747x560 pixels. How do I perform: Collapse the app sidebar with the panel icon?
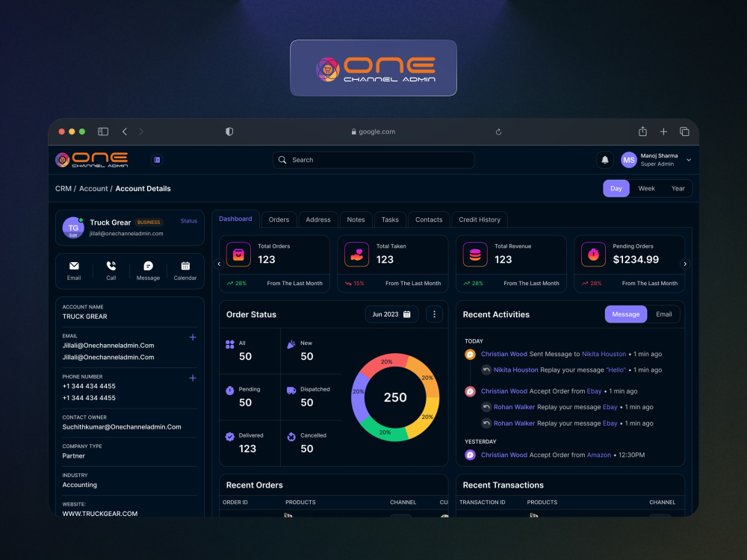coord(157,160)
